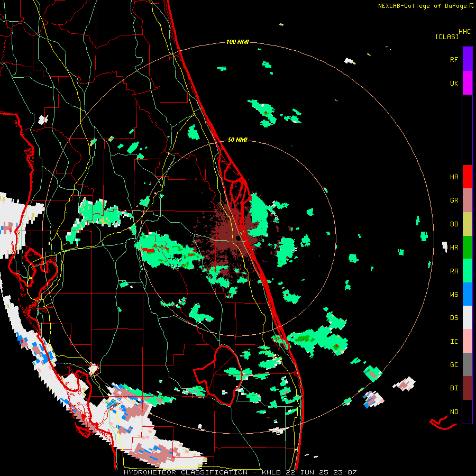Click the ND black legend swatch
This screenshot has height=476, width=476.
tap(467, 411)
